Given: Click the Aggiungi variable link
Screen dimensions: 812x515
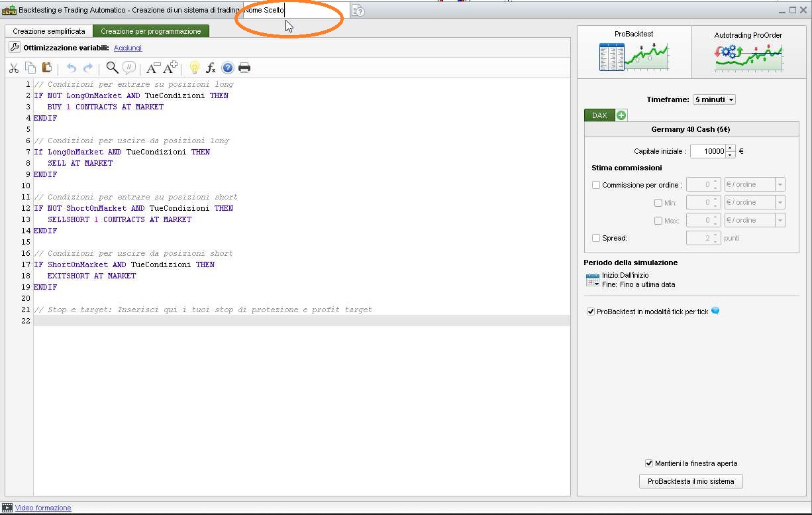Looking at the screenshot, I should pyautogui.click(x=128, y=48).
